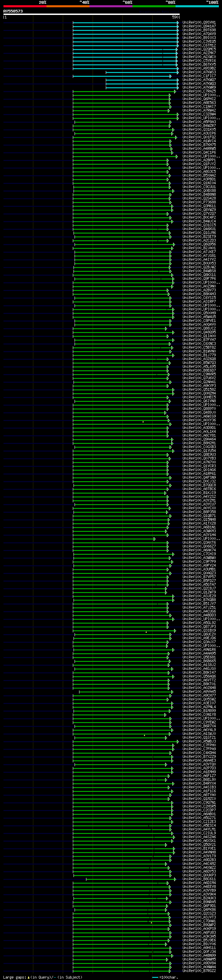Select label UniRef100_A5P8A3

[x=199, y=122]
